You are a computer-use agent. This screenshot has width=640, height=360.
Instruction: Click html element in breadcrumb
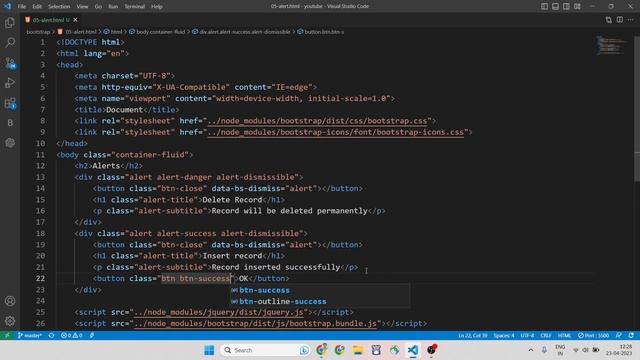(x=113, y=32)
